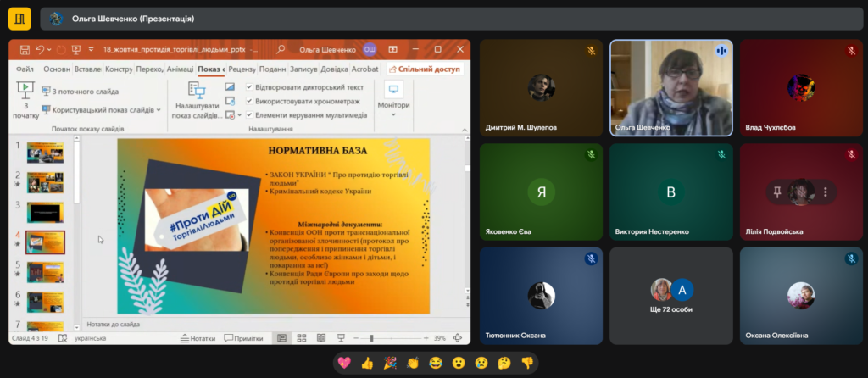This screenshot has width=868, height=378.
Task: Click the save icon in PowerPoint title bar
Action: pos(25,50)
